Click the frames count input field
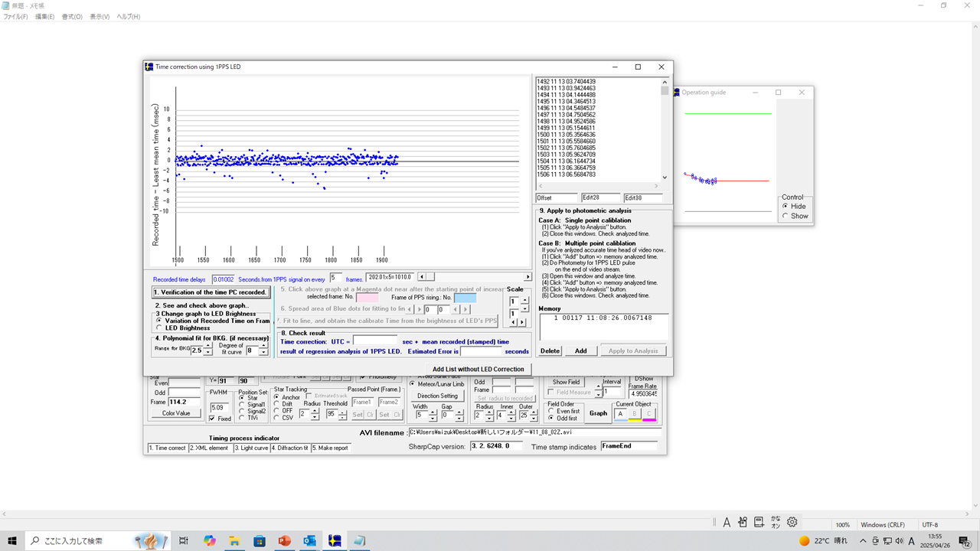Viewport: 980px width, 551px height. click(x=336, y=277)
